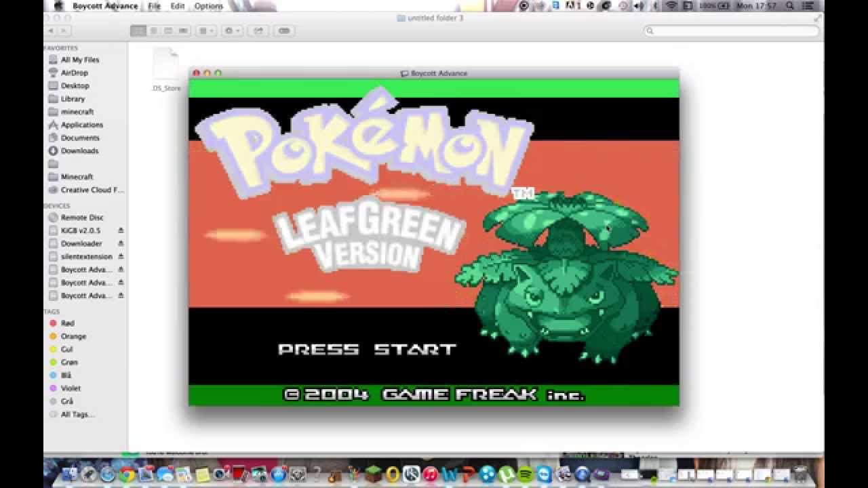
Task: Eject the KiGB v2.0.5 volume
Action: click(x=121, y=230)
